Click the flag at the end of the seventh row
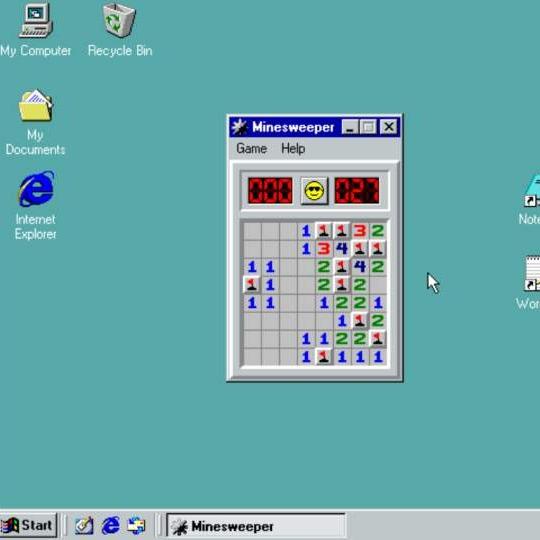Screen dimensions: 540x540 point(377,339)
